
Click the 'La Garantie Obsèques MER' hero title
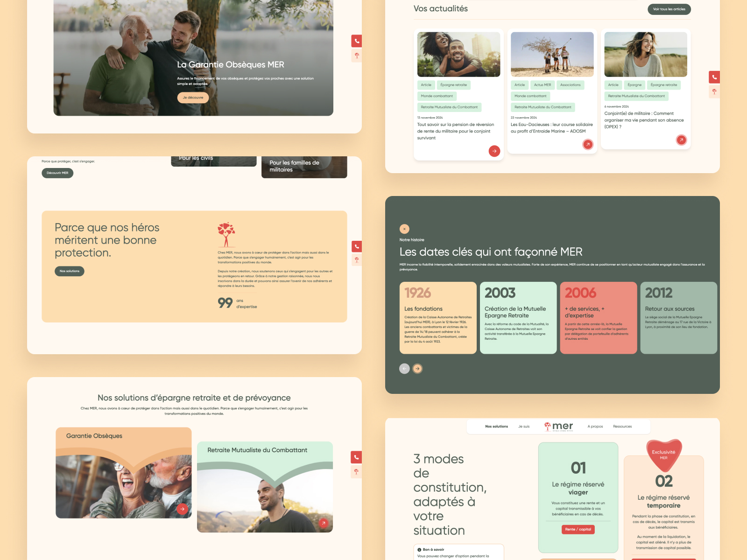coord(231,65)
